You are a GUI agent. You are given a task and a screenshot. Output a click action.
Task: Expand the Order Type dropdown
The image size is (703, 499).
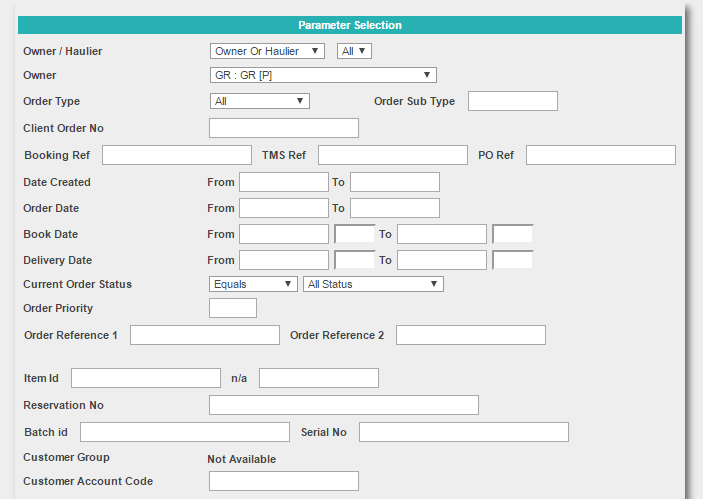pos(260,101)
